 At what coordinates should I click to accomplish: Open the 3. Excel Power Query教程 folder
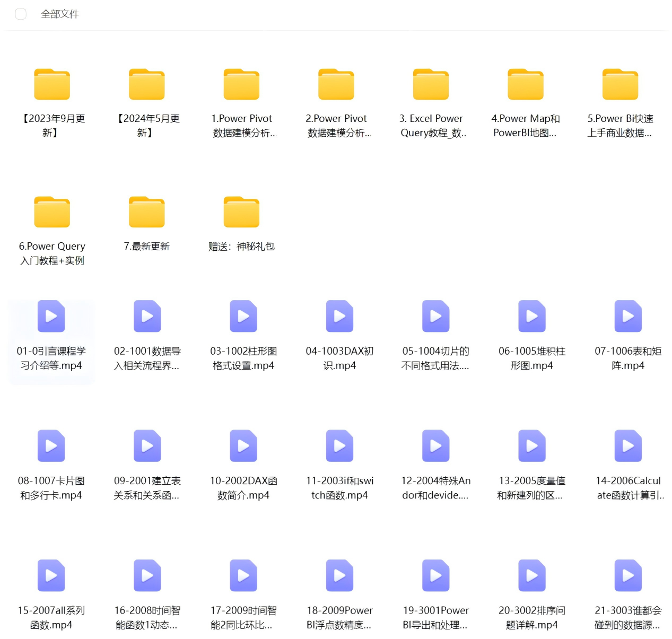(431, 84)
